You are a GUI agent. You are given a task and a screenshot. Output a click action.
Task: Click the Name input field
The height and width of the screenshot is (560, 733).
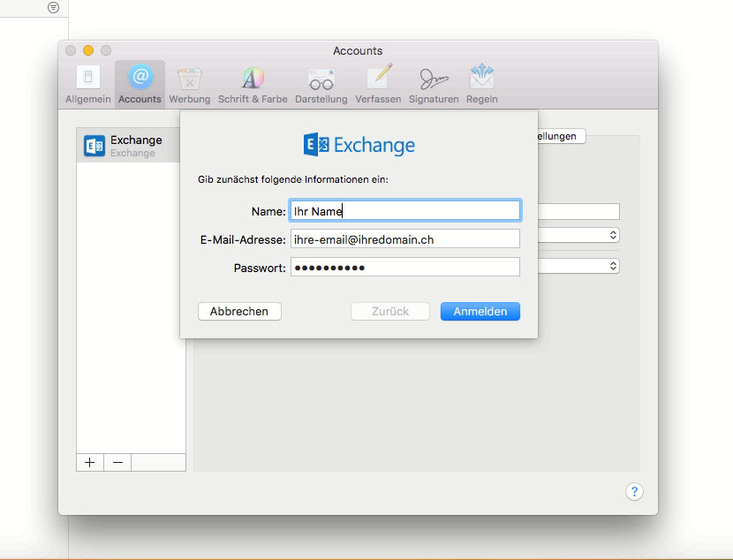click(404, 211)
